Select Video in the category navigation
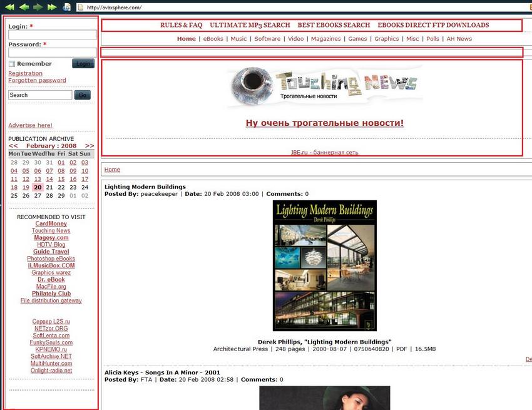 (296, 39)
